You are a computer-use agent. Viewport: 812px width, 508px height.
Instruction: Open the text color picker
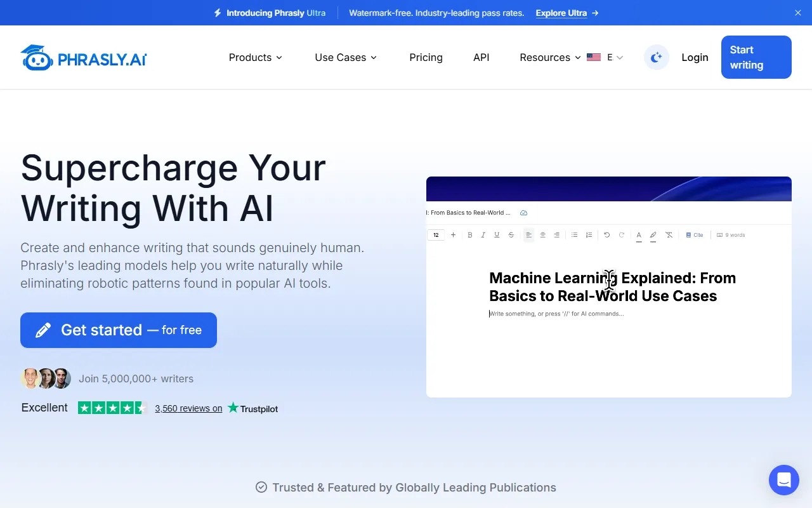[639, 236]
